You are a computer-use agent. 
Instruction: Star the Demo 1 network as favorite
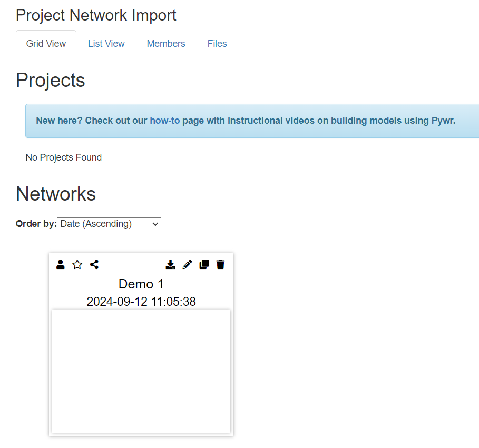click(77, 264)
